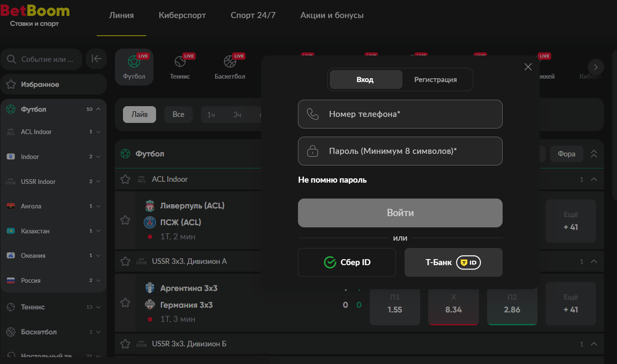Select the 3ч time filter
This screenshot has width=617, height=364.
(x=237, y=115)
